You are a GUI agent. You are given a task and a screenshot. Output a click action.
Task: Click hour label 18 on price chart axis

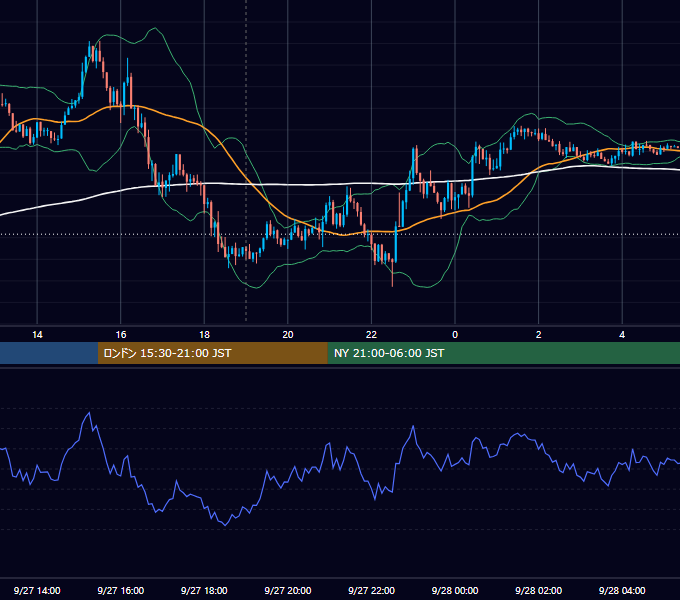pyautogui.click(x=204, y=335)
